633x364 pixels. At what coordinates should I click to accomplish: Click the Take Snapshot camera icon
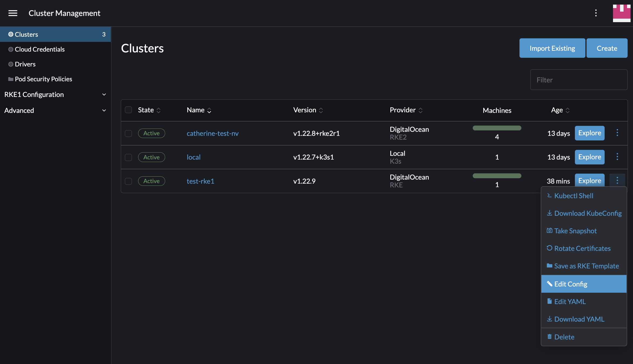(550, 230)
